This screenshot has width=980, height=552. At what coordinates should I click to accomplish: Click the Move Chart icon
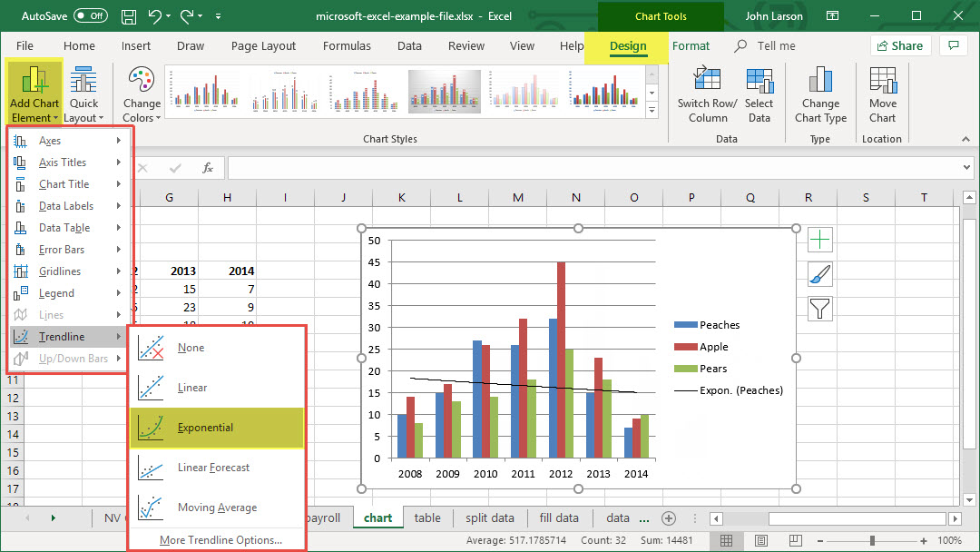(x=882, y=81)
